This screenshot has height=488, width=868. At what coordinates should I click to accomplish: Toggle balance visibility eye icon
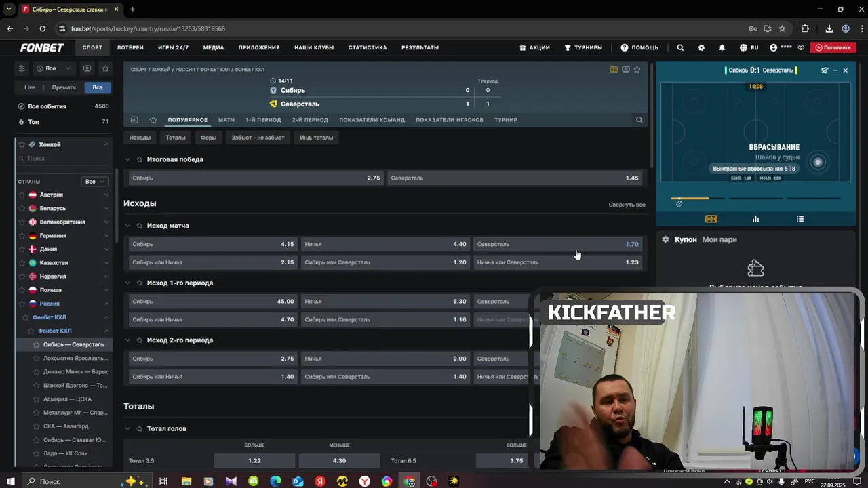801,47
